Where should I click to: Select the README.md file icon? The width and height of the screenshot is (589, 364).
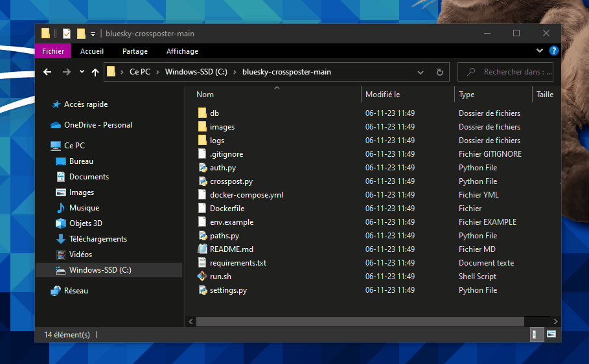coord(202,249)
